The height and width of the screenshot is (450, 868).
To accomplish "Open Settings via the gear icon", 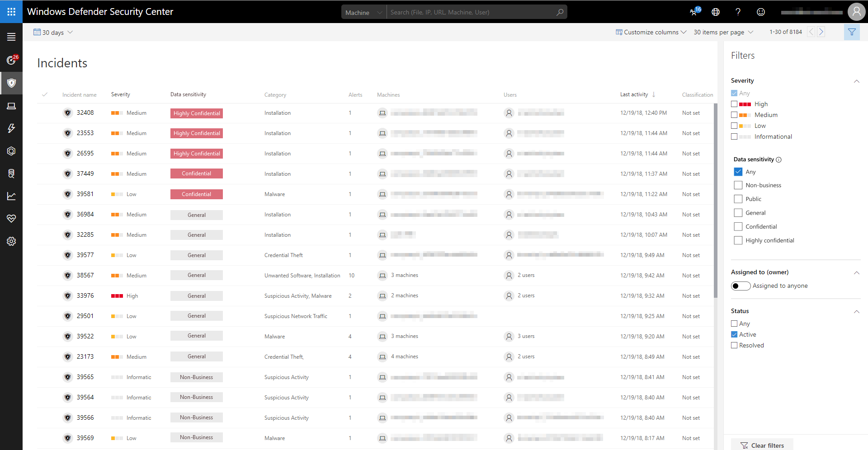I will pyautogui.click(x=11, y=241).
